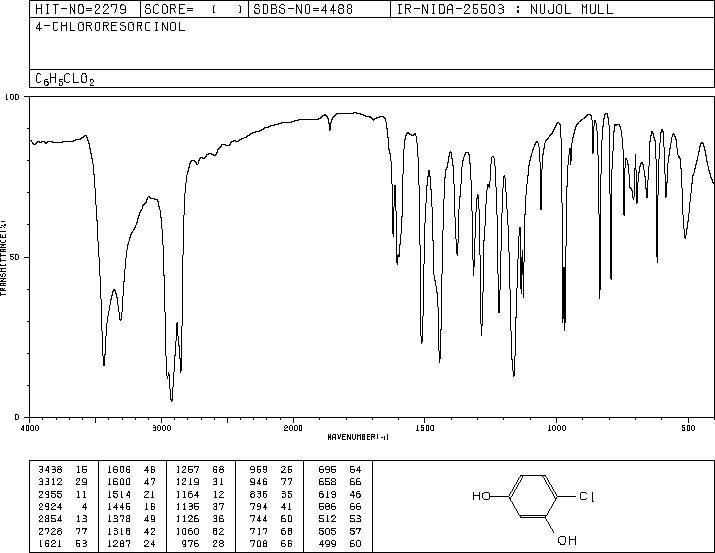Screen dimensions: 715x553
Task: Click the 1257 entry in the peak table
Action: click(187, 470)
